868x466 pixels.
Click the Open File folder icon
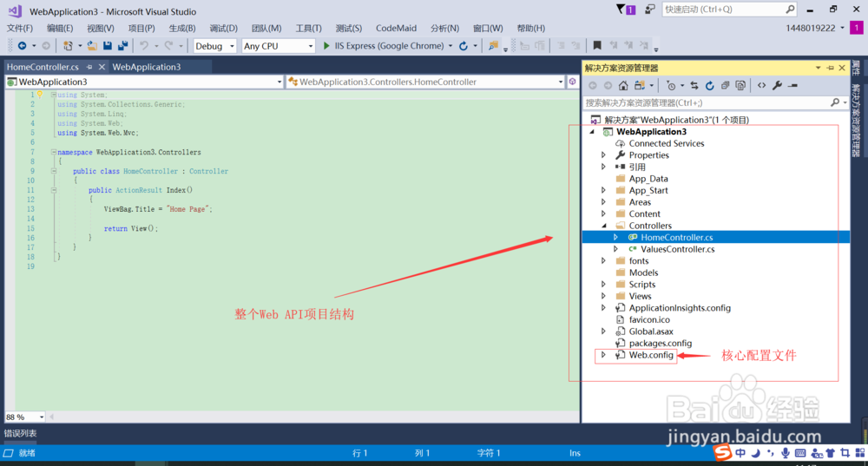point(93,46)
